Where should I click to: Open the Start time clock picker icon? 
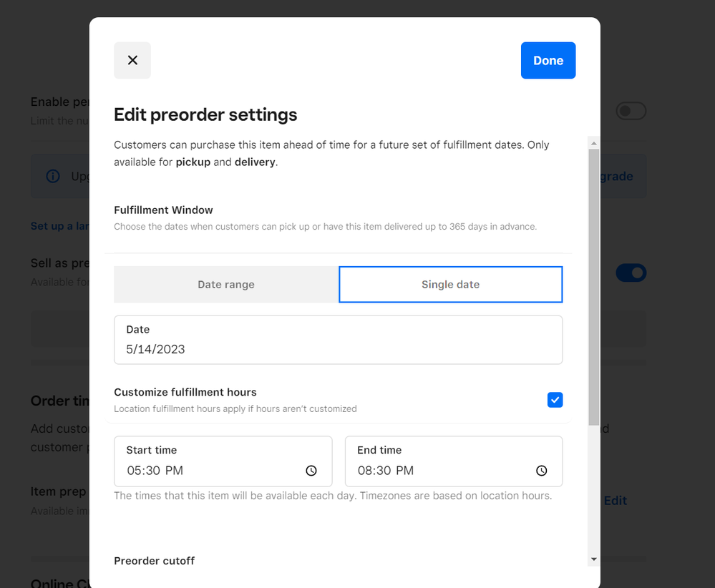tap(311, 471)
